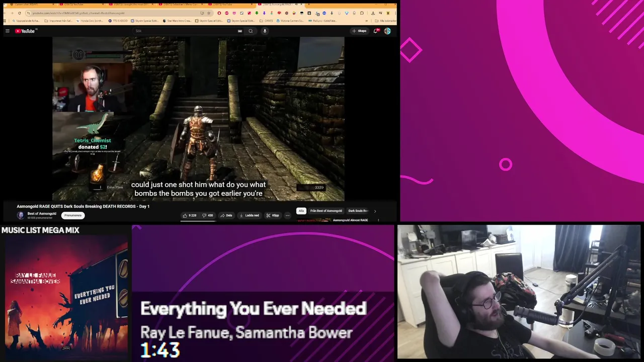Click the Dela share button
This screenshot has height=362, width=644.
coord(226,215)
